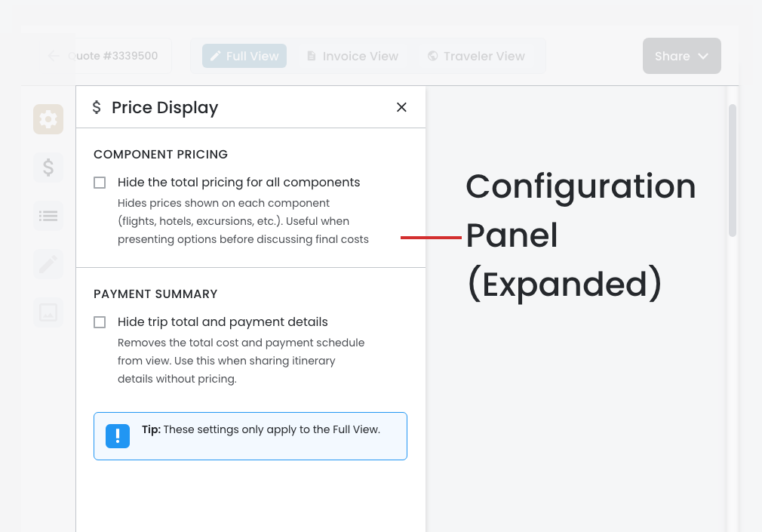Select the pencil edit sidebar icon

click(x=48, y=264)
